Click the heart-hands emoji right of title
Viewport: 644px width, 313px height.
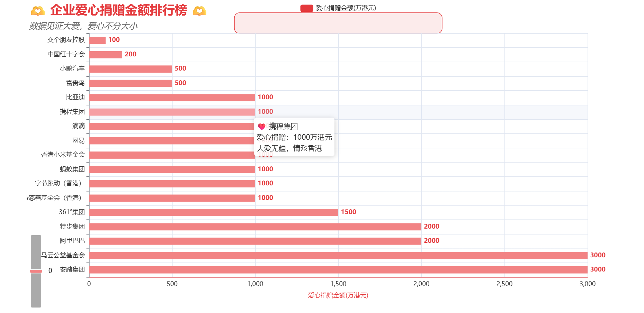tap(199, 11)
